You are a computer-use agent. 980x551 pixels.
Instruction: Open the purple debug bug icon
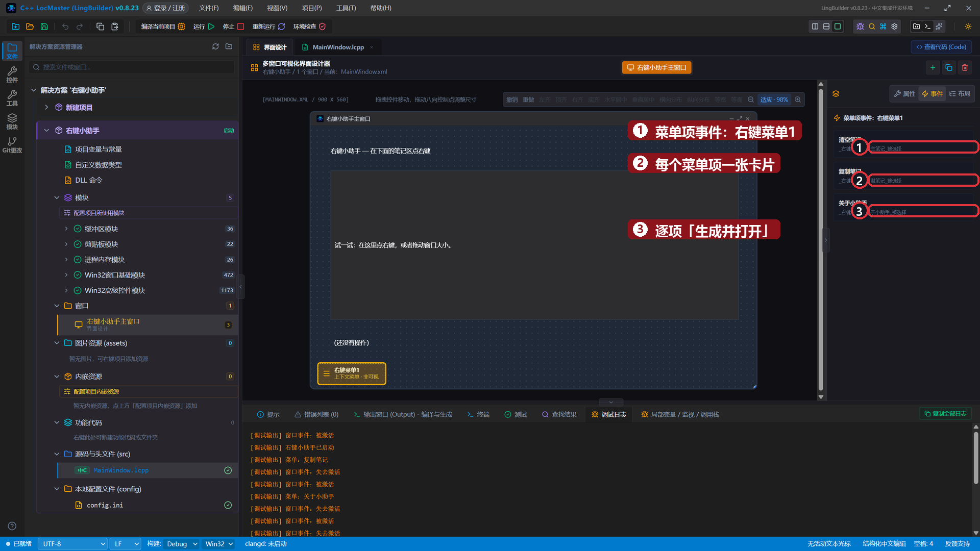[x=860, y=27]
